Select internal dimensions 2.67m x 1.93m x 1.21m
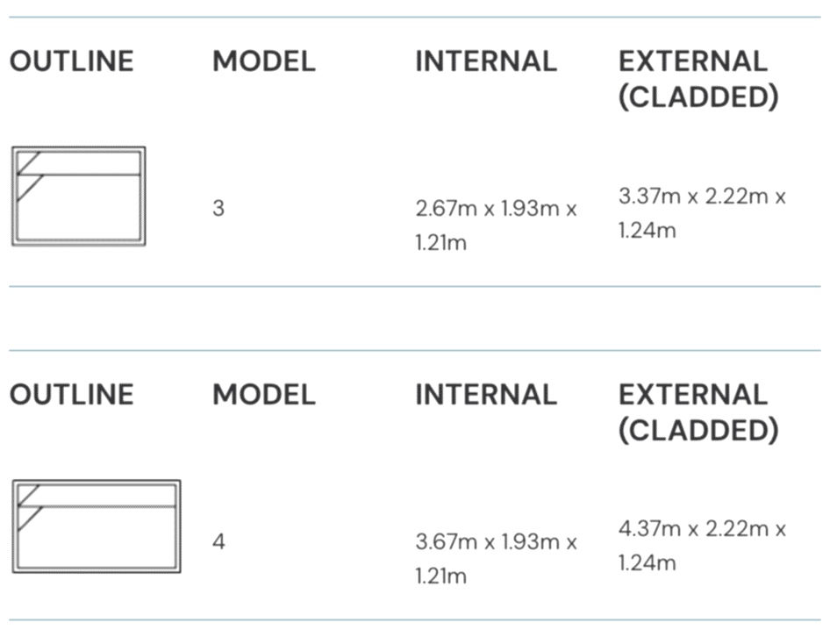The height and width of the screenshot is (644, 837). point(496,225)
